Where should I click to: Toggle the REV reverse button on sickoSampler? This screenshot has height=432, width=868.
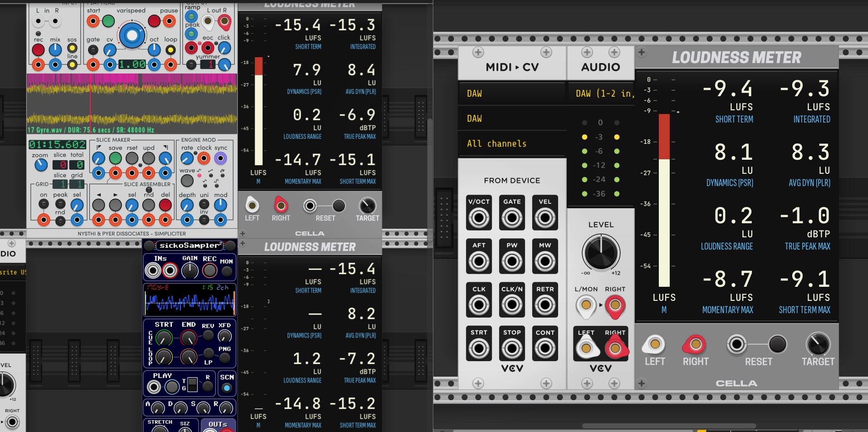point(208,335)
